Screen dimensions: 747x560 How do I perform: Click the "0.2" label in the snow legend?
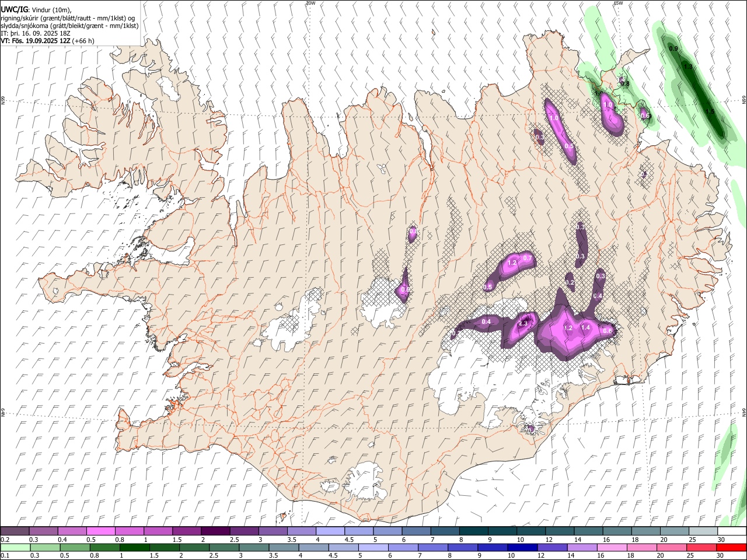[5, 540]
